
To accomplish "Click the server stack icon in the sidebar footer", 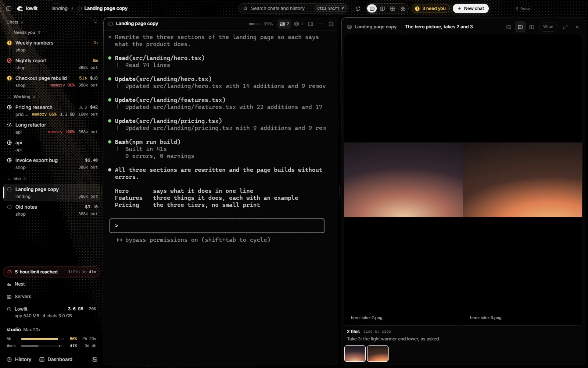I will [95, 360].
